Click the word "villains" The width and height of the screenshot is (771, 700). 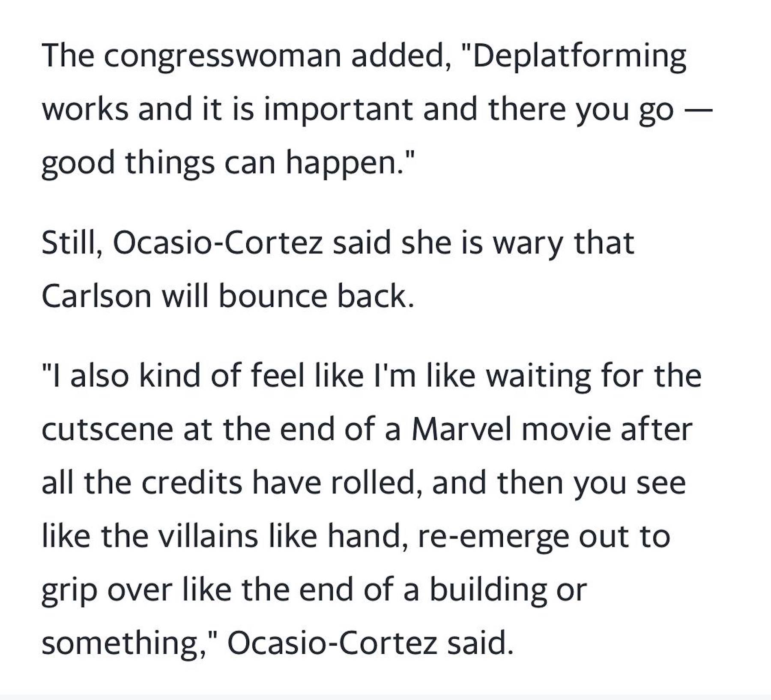coord(209,536)
